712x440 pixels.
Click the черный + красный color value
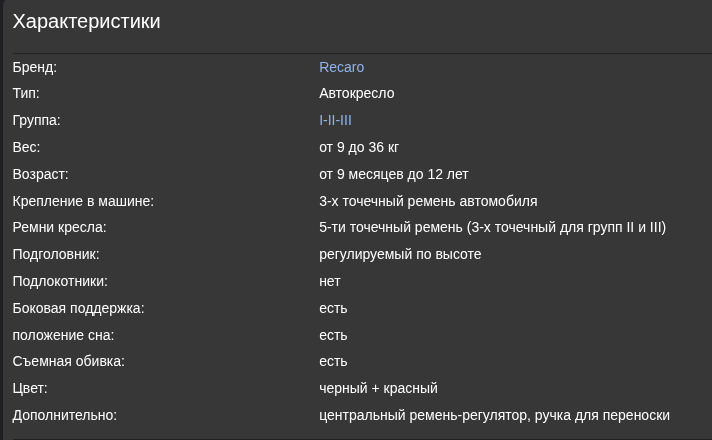point(378,388)
